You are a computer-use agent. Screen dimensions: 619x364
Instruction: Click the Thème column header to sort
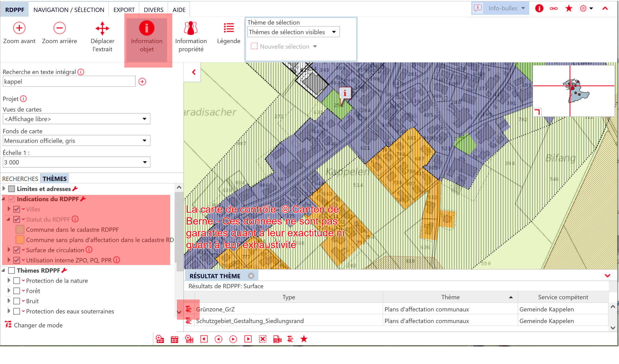(450, 297)
